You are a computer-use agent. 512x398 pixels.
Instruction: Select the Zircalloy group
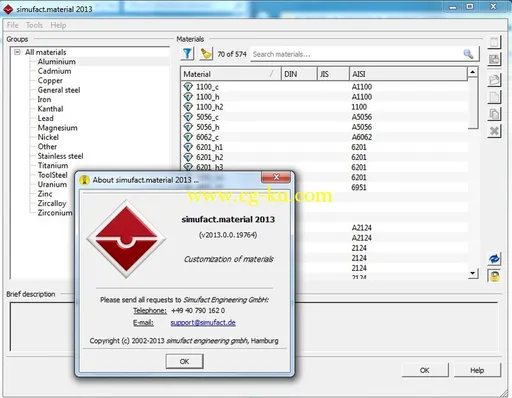coord(52,203)
